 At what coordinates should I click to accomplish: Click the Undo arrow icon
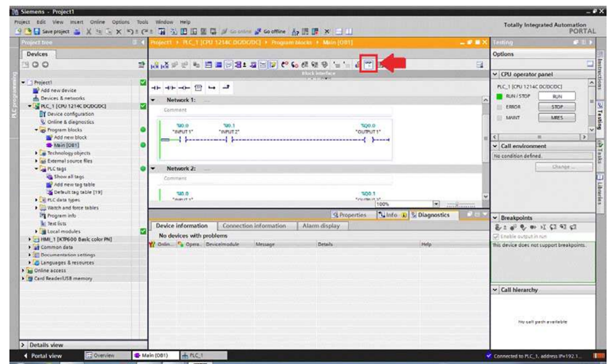[130, 31]
